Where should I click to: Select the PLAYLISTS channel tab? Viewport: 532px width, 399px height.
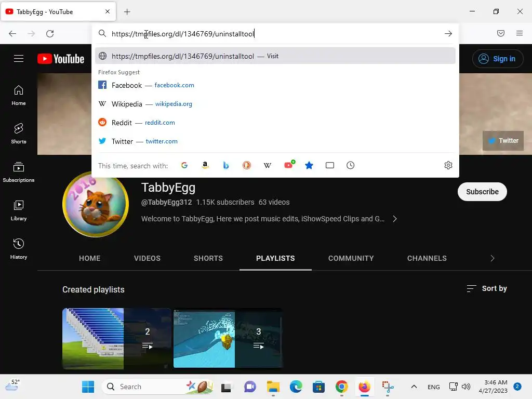[x=275, y=258]
